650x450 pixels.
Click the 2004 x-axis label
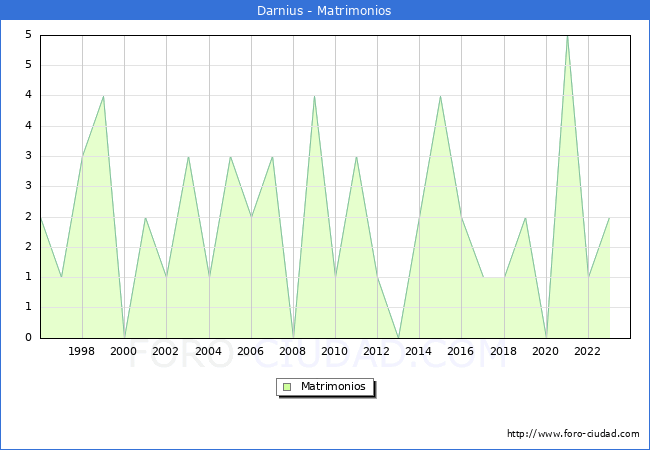tap(209, 351)
